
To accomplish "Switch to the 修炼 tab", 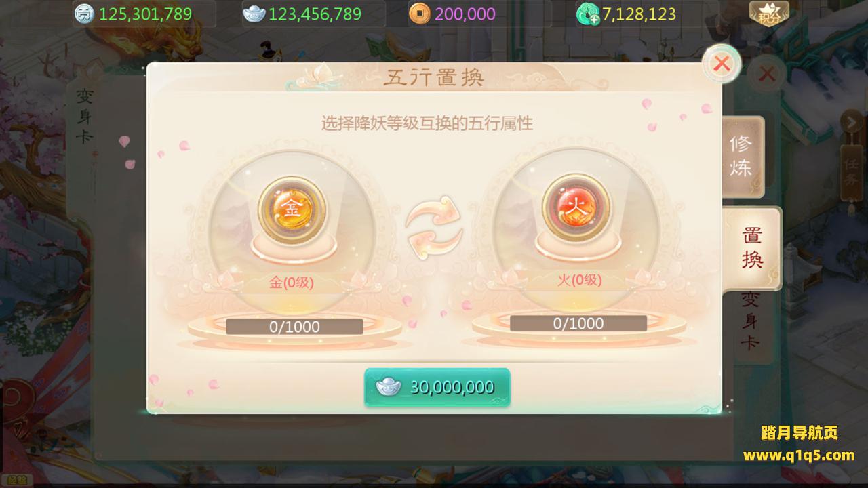I will click(x=742, y=157).
